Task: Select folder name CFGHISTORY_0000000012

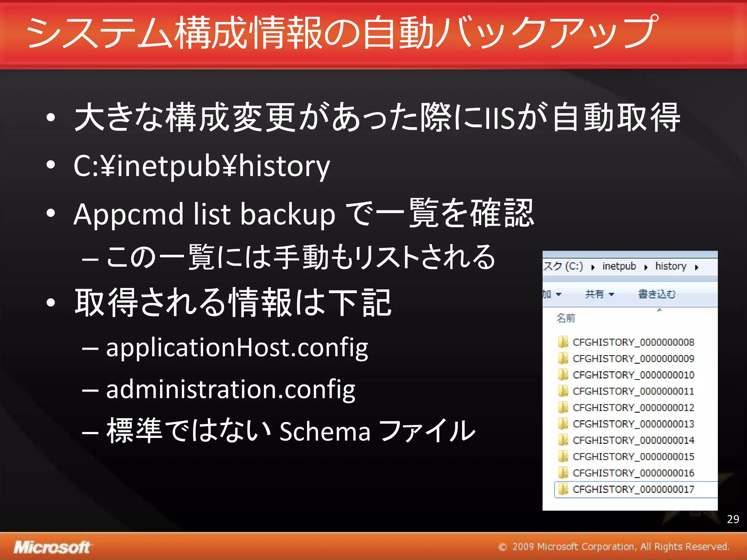Action: [x=633, y=407]
